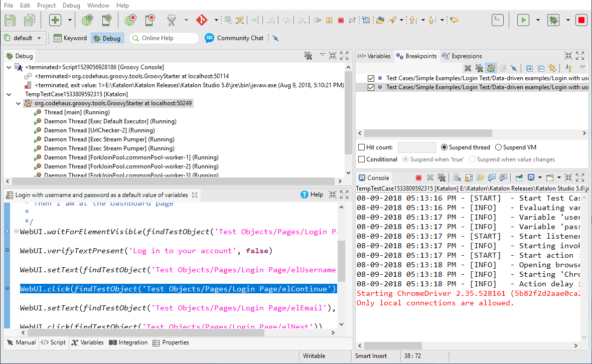This screenshot has height=364, width=592.
Task: Open the Project menu
Action: point(46,6)
